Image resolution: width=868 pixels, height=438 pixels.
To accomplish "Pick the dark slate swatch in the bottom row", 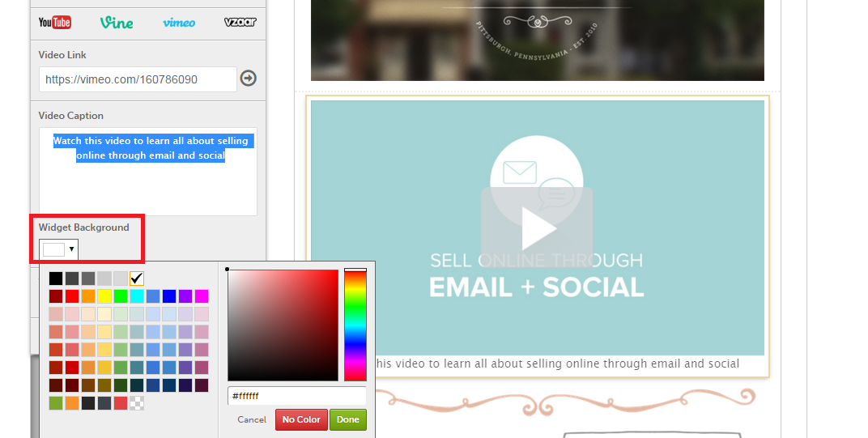I will click(x=104, y=403).
